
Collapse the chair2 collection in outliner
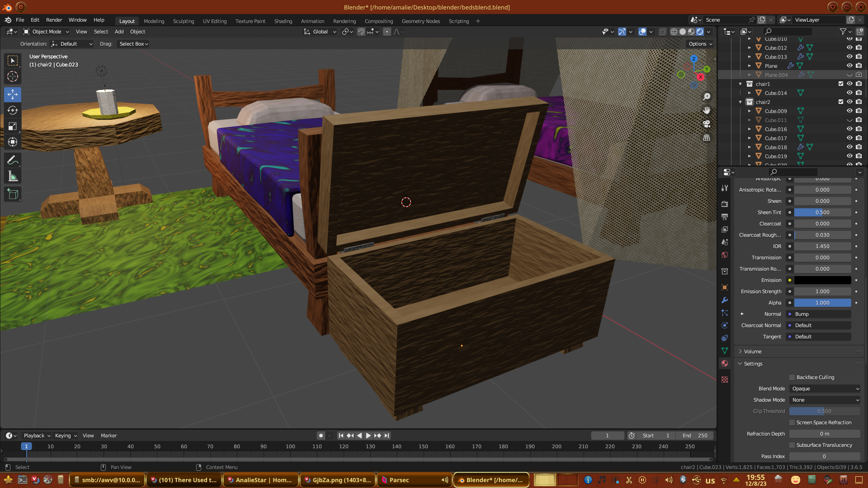click(740, 102)
